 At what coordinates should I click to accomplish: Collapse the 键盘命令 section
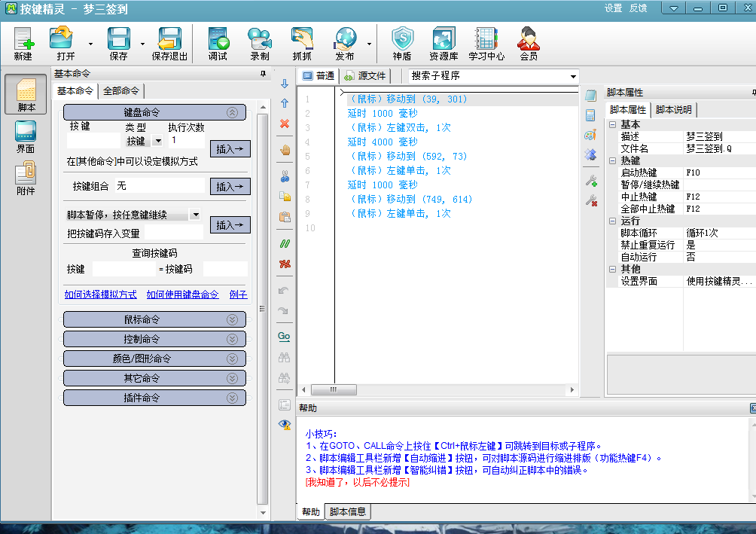233,112
